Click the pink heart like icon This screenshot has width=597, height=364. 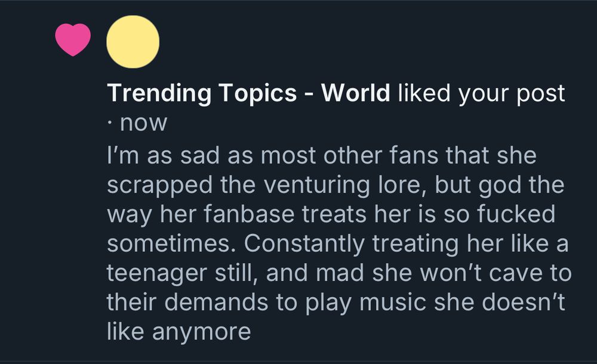pos(73,41)
